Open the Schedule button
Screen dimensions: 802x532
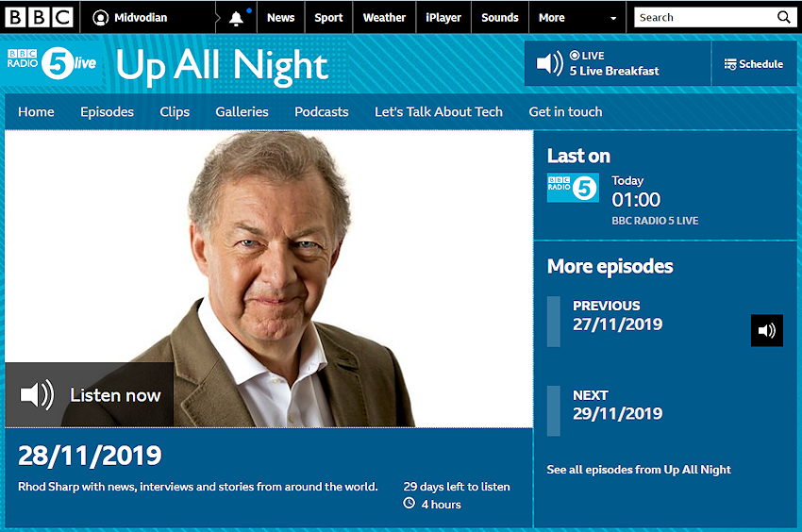(x=754, y=64)
